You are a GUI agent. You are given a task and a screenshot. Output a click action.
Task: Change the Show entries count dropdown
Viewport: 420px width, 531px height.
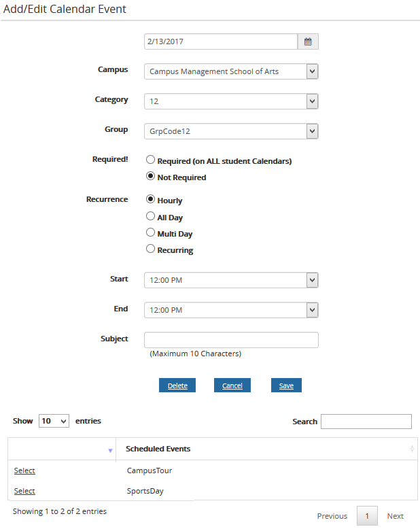tap(54, 421)
